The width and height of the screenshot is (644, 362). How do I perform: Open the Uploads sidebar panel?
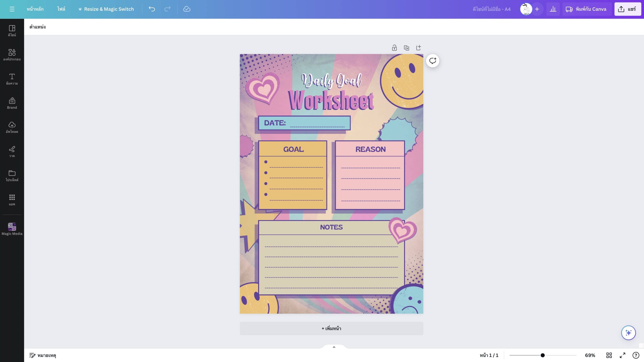12,127
